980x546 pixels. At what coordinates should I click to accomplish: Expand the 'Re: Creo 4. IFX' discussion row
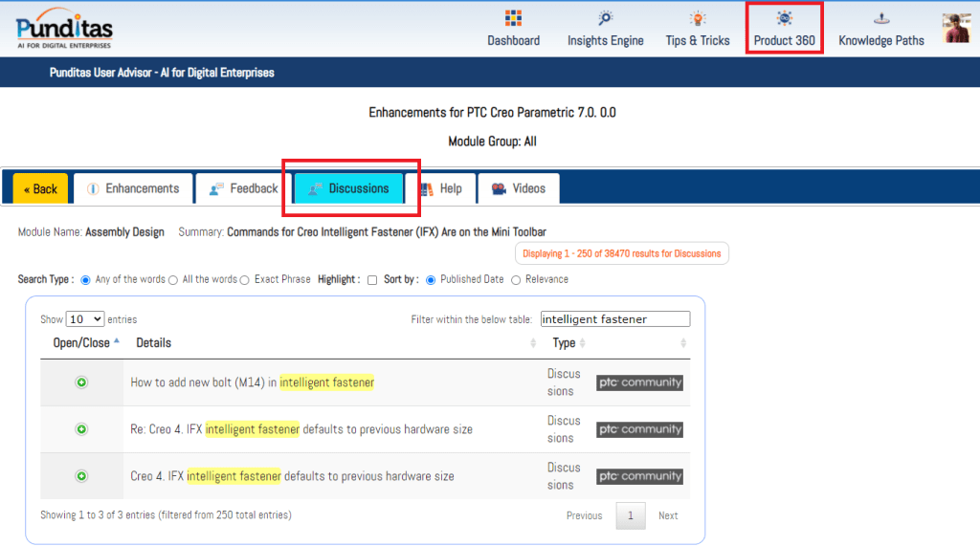click(81, 429)
